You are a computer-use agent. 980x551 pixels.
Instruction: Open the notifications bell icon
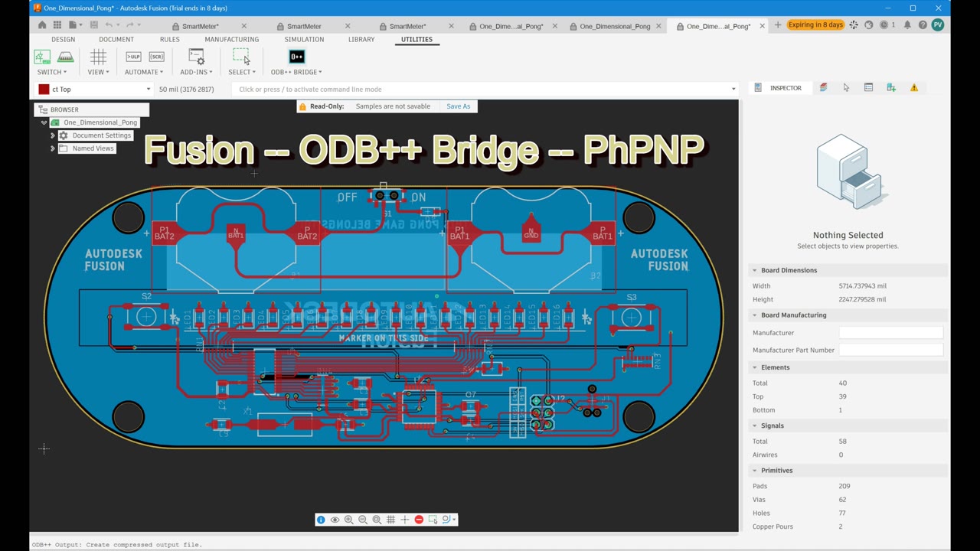coord(907,25)
